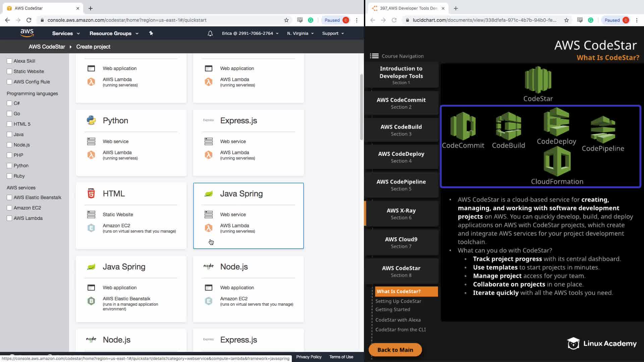Viewport: 644px width, 362px height.
Task: Open Course Navigation hamburger icon
Action: click(374, 56)
